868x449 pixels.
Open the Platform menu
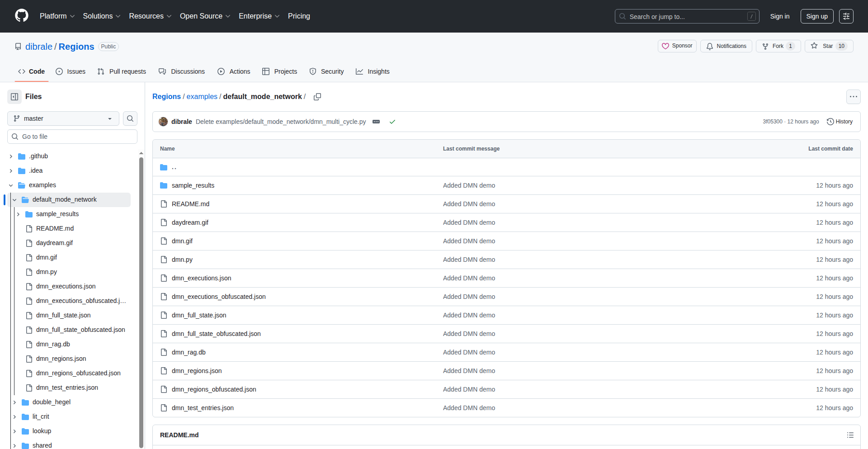click(x=57, y=16)
